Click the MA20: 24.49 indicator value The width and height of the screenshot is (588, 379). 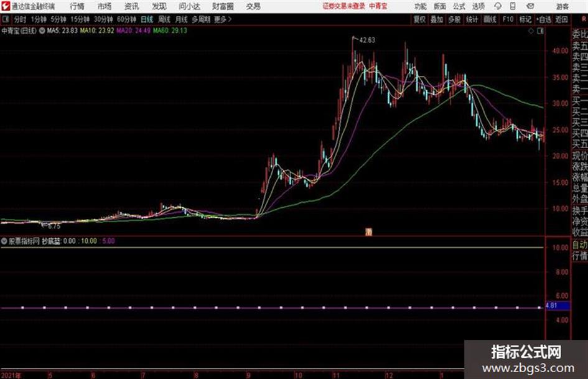click(133, 30)
